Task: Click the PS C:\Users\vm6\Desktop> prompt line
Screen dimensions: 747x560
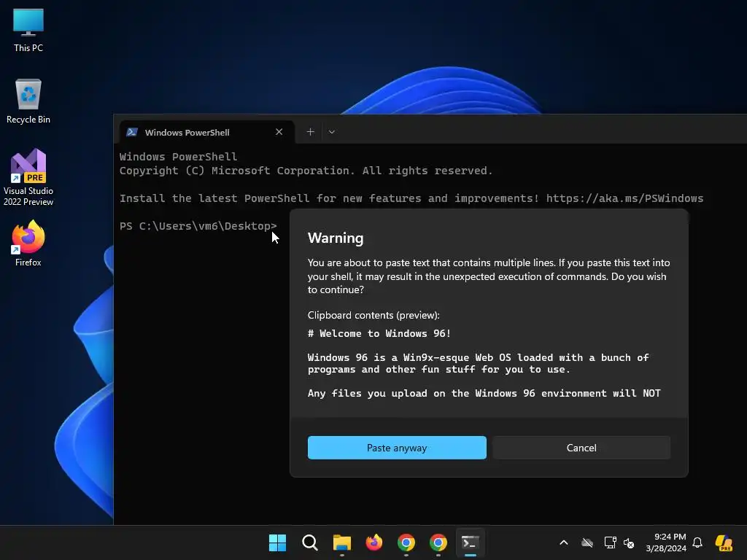Action: [198, 226]
